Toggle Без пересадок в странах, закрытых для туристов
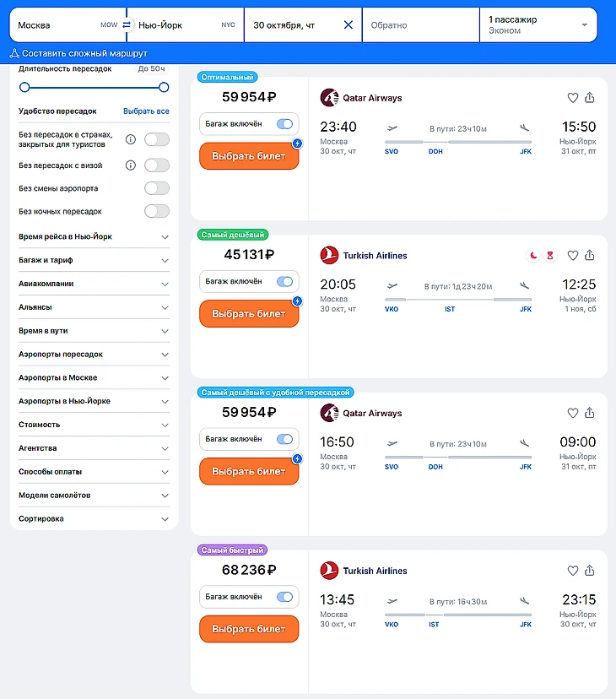This screenshot has width=616, height=699. coord(157,139)
